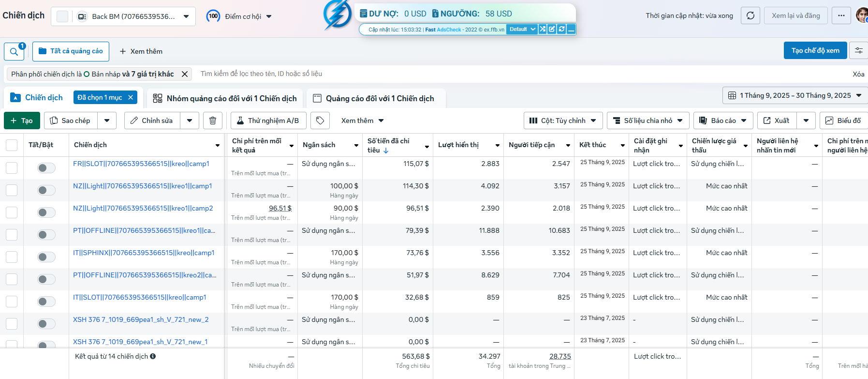Click the 'Xem lại và đăng' button
Viewport: 868px width, 379px height.
pos(796,15)
